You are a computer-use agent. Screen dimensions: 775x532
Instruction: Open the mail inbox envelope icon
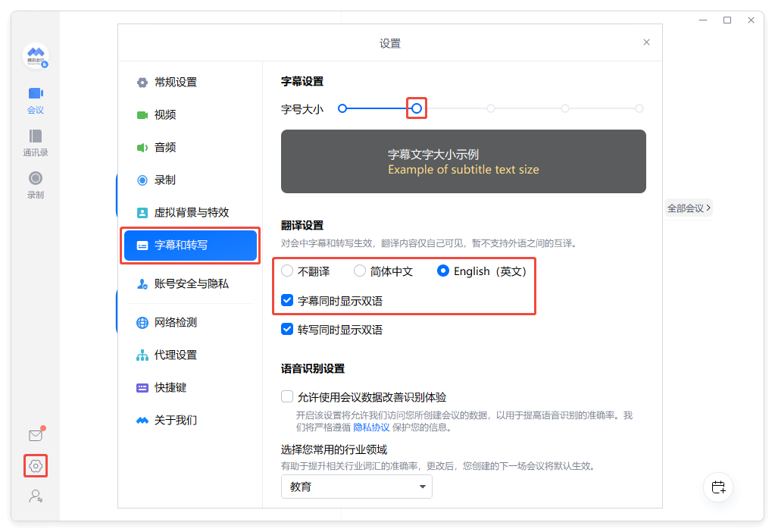tap(36, 435)
